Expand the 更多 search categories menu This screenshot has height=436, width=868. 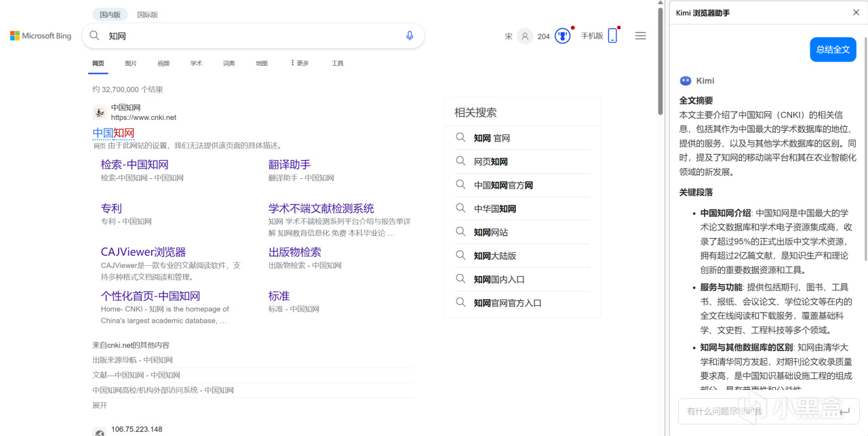coord(299,63)
